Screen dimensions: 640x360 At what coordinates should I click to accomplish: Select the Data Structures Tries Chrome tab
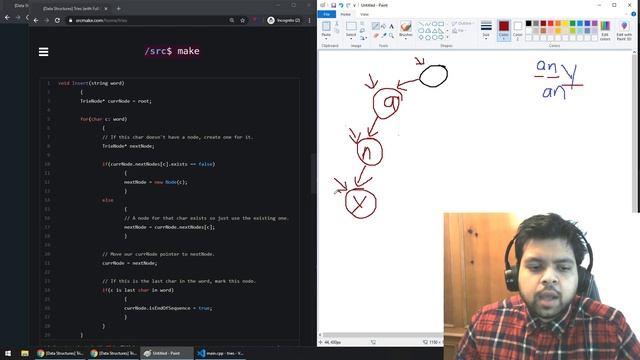coord(71,9)
